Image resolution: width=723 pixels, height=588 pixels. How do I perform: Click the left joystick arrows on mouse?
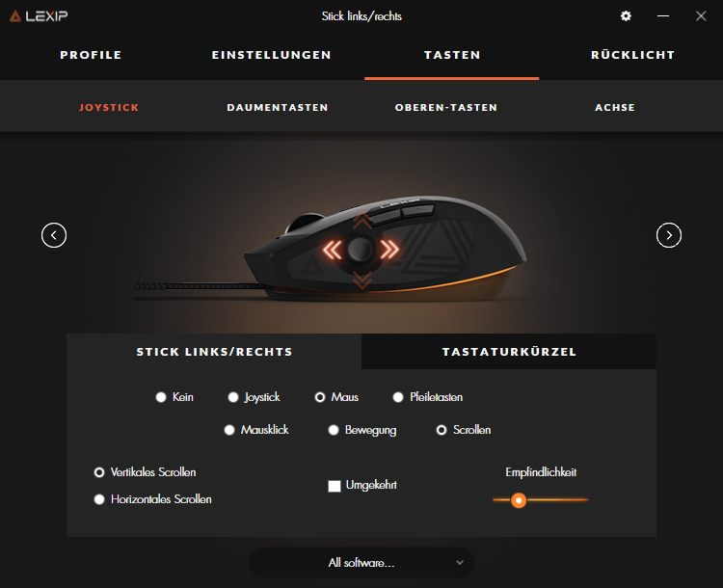click(x=332, y=250)
